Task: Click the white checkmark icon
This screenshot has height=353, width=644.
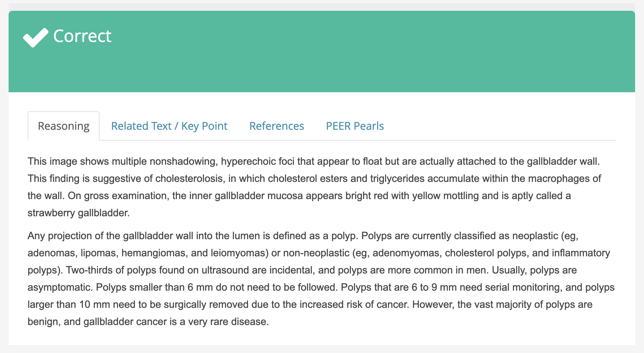Action: (36, 37)
